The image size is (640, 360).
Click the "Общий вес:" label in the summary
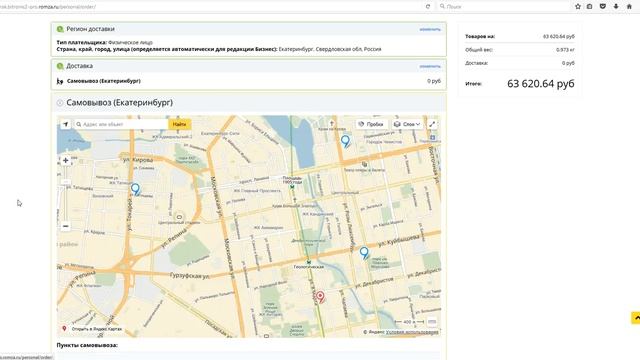[479, 50]
